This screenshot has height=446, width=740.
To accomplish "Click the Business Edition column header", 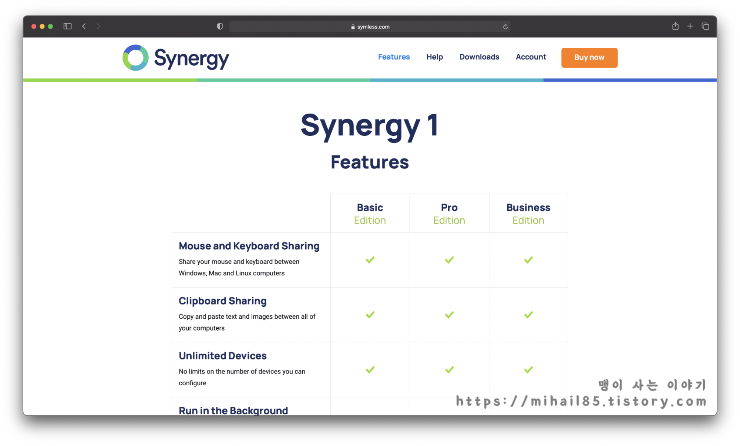I will pyautogui.click(x=528, y=214).
